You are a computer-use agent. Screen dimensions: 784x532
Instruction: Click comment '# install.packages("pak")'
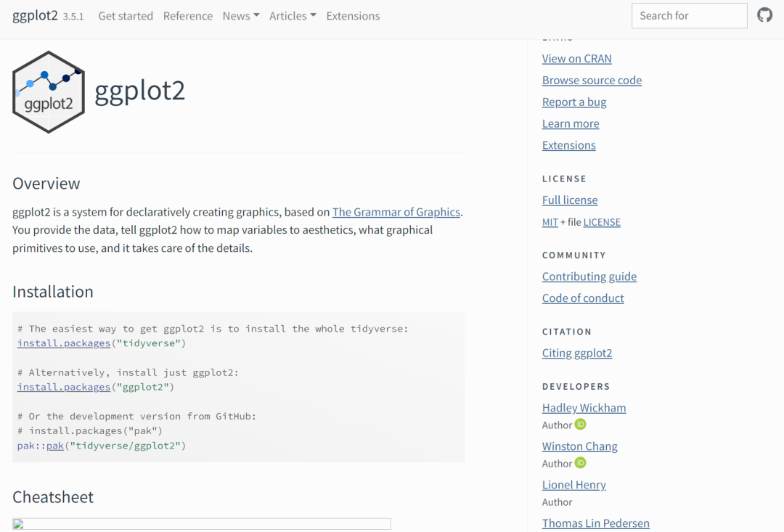tap(90, 430)
